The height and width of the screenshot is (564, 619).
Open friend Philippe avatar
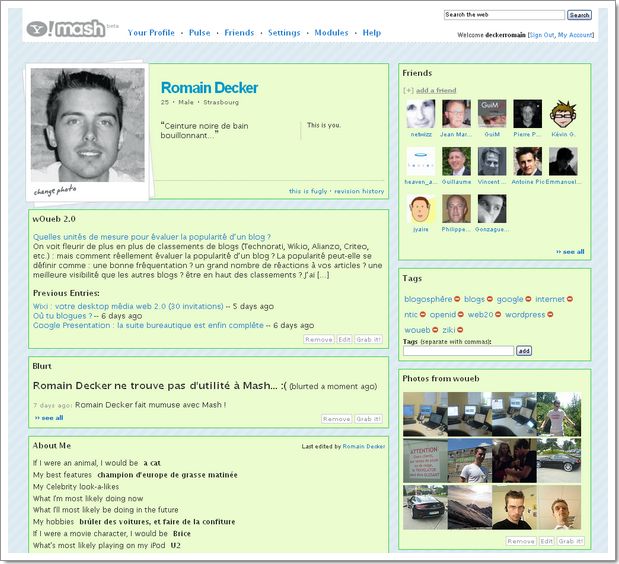pos(456,209)
